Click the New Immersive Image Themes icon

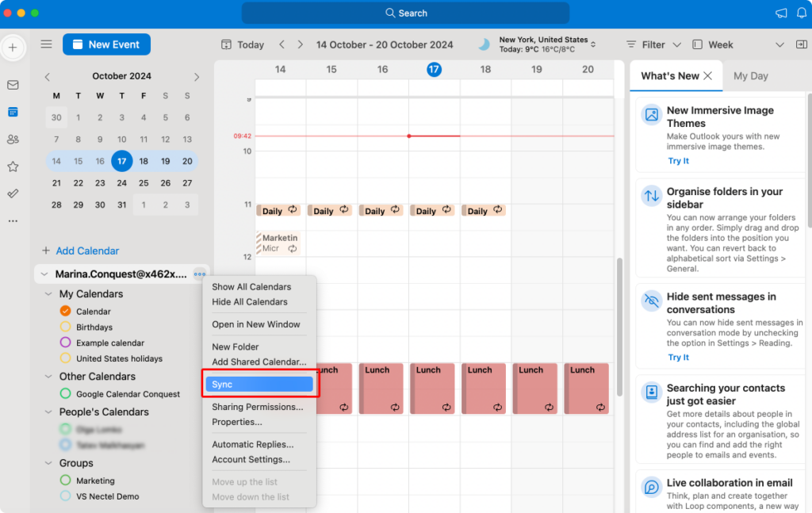652,114
